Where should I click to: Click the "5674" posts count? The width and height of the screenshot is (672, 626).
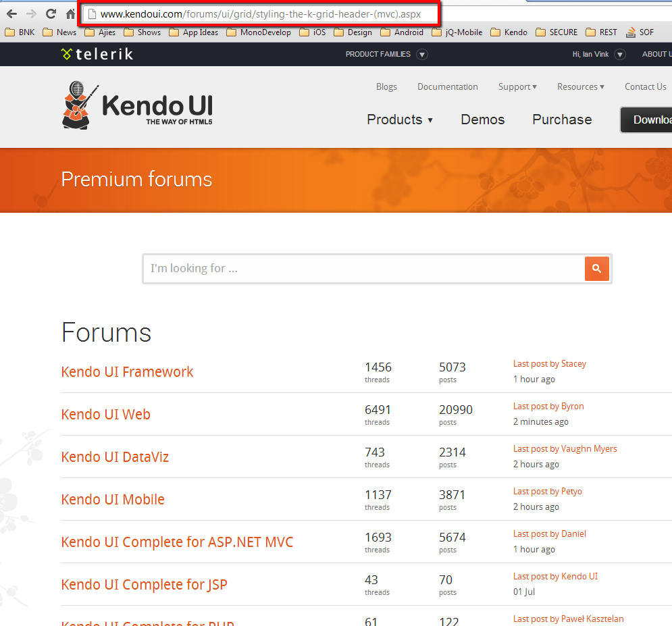point(452,538)
